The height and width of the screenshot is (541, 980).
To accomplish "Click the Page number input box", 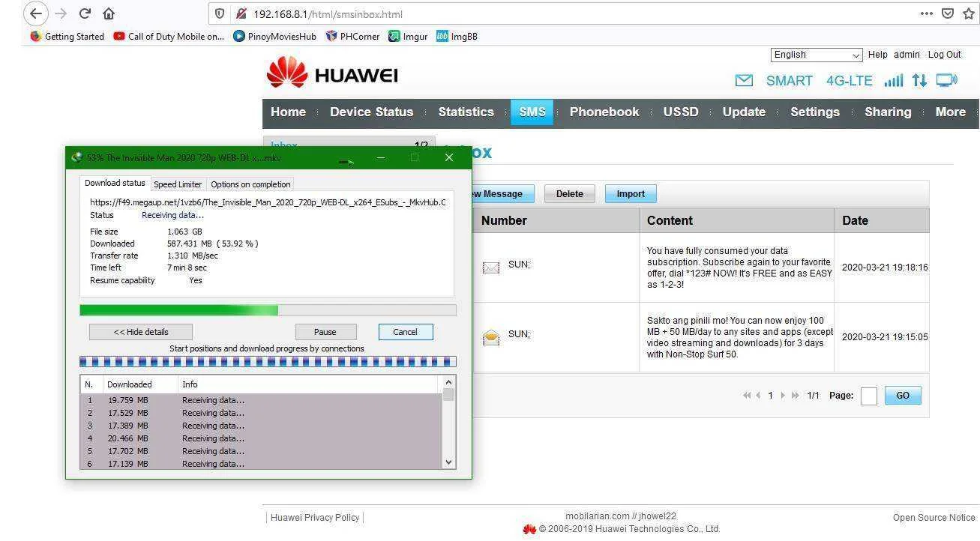I will tap(869, 396).
